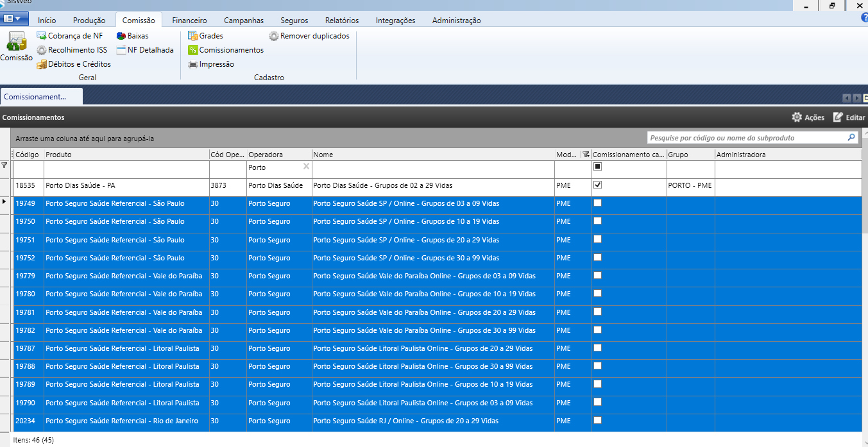Sort by the Grupo column header
868x447 pixels.
pos(690,155)
